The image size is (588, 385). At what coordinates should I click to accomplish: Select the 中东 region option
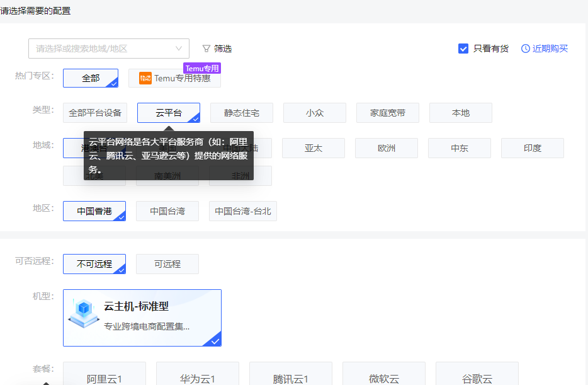(x=460, y=148)
